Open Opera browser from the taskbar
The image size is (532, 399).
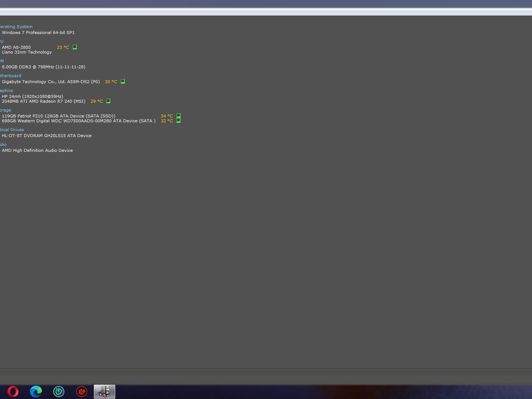tap(13, 391)
